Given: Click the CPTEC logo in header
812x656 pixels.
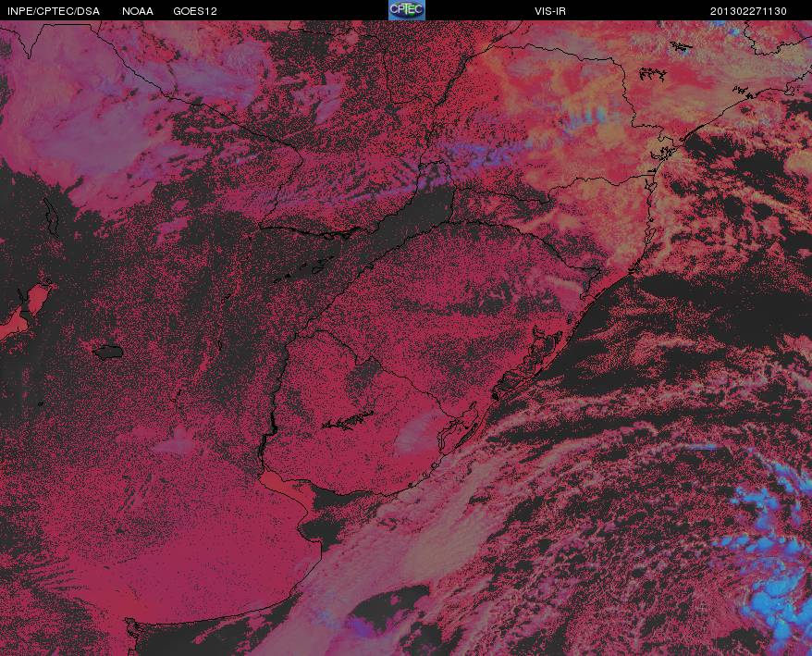Looking at the screenshot, I should (407, 10).
